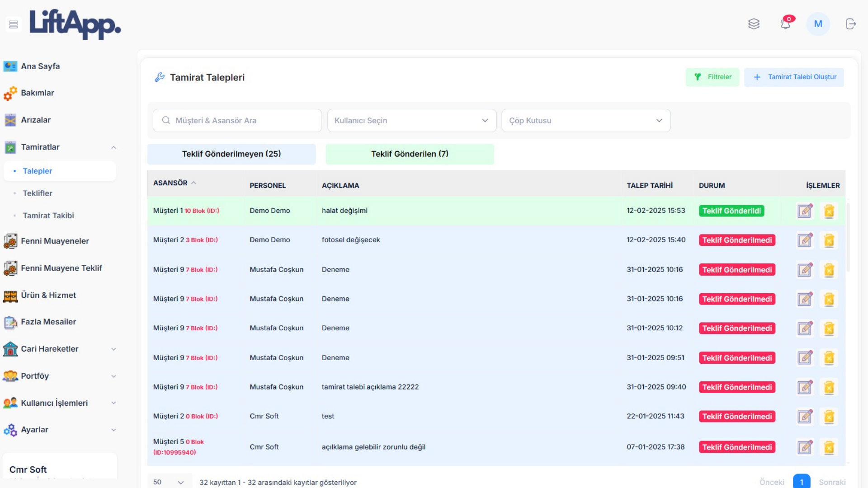Focus the Müşteri & Asansör Ara search field
Screen dimensions: 868x488
point(237,121)
